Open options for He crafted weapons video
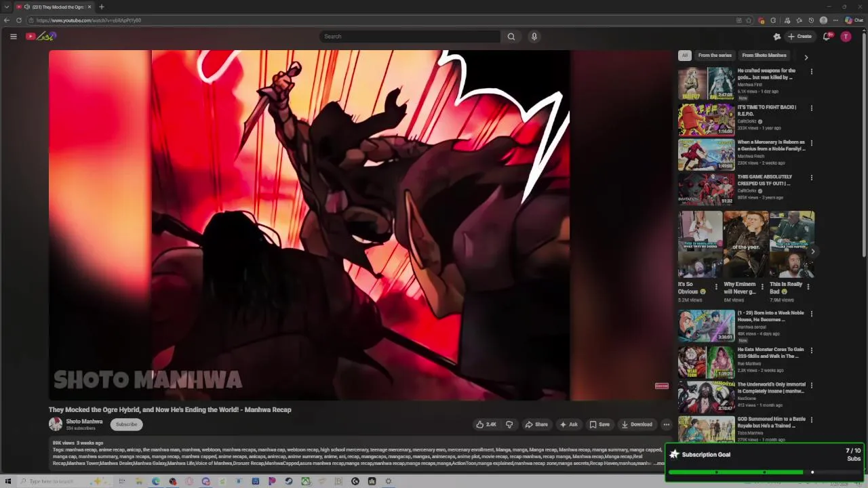The width and height of the screenshot is (868, 488). click(x=812, y=71)
